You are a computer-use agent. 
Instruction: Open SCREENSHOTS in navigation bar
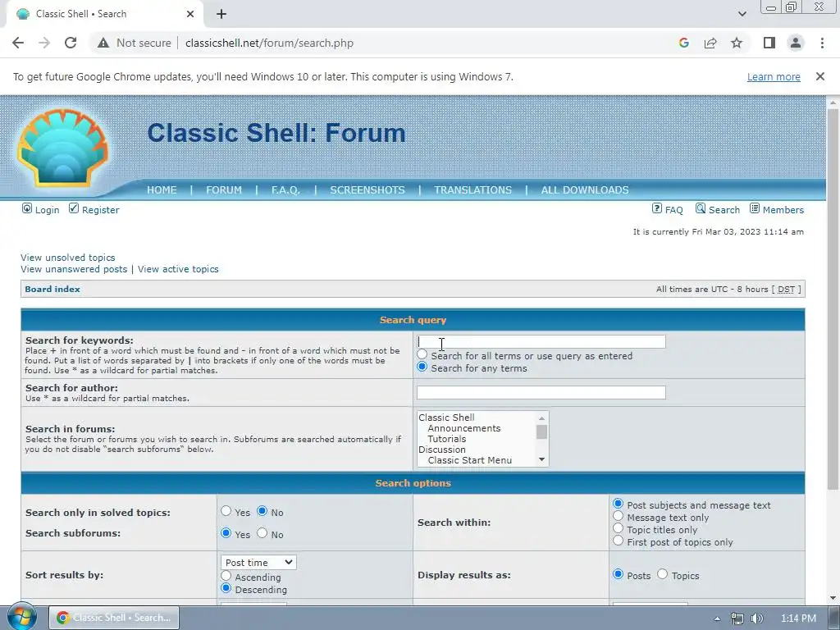[367, 189]
